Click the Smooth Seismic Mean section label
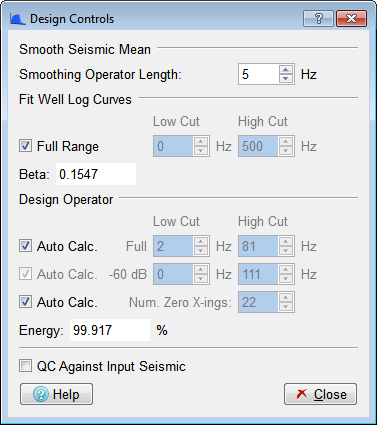This screenshot has width=377, height=425. coord(85,49)
